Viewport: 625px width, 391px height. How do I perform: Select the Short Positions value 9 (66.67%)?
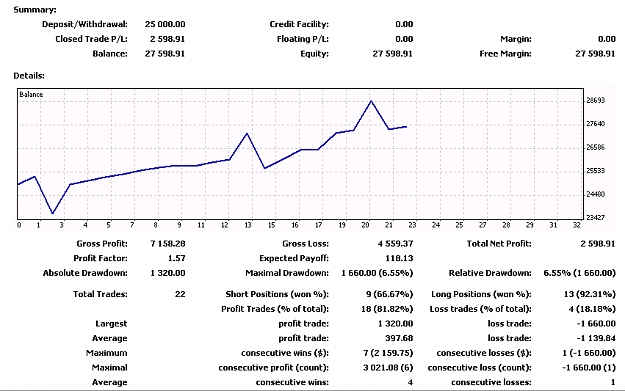click(x=389, y=294)
